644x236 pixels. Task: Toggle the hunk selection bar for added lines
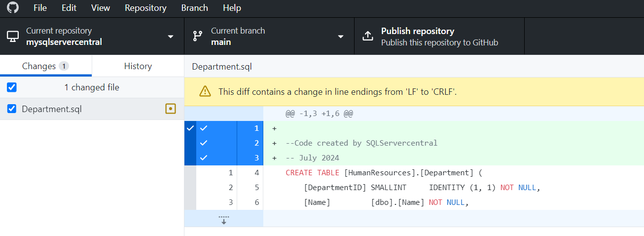point(190,143)
